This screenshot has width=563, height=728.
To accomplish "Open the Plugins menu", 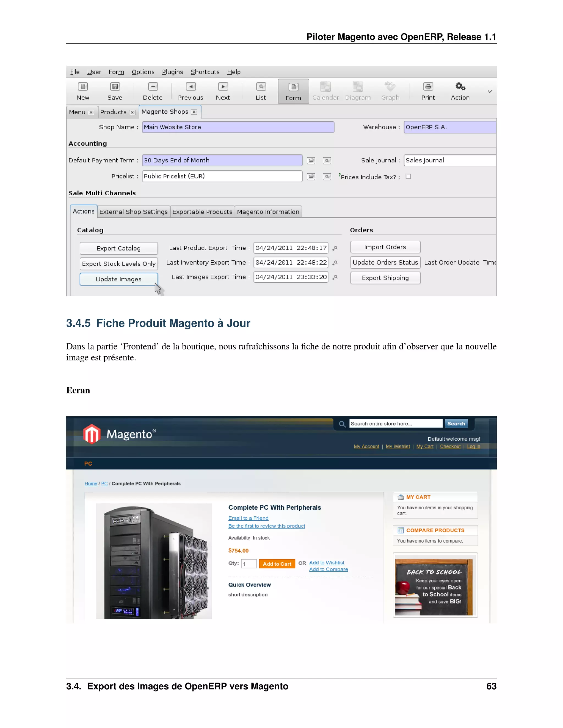I will click(x=172, y=72).
